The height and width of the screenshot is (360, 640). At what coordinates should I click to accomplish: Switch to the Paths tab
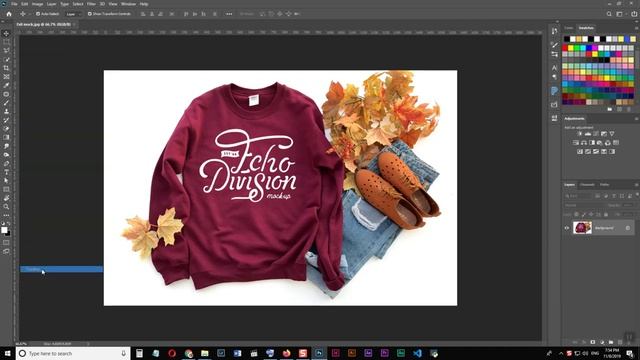click(604, 185)
